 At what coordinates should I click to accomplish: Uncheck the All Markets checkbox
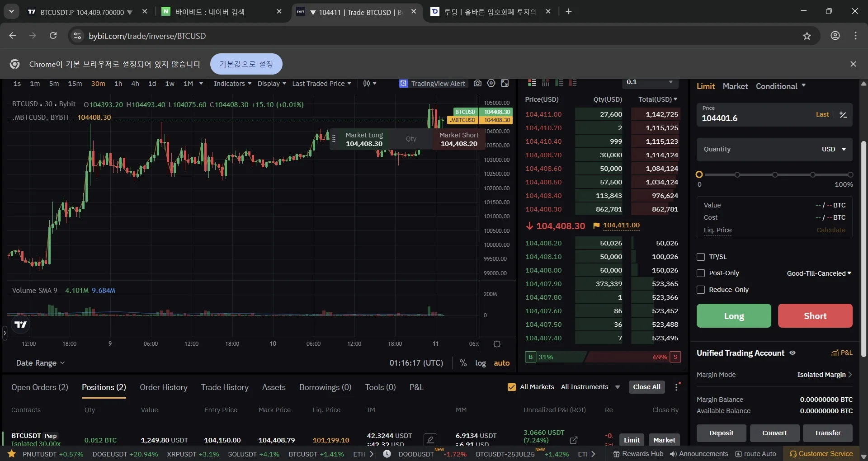tap(512, 387)
